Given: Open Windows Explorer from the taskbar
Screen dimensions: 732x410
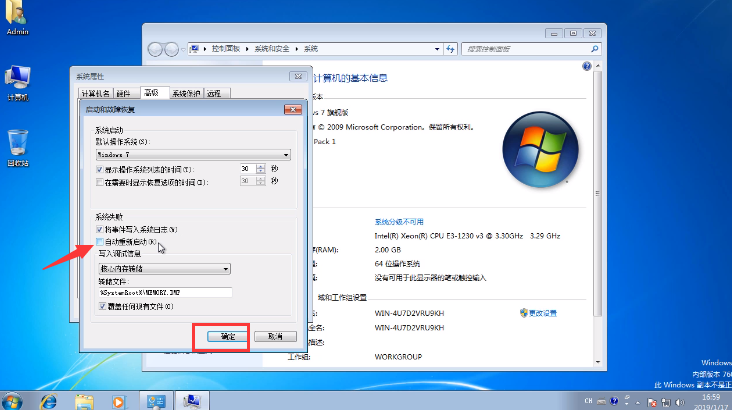Looking at the screenshot, I should coord(84,400).
